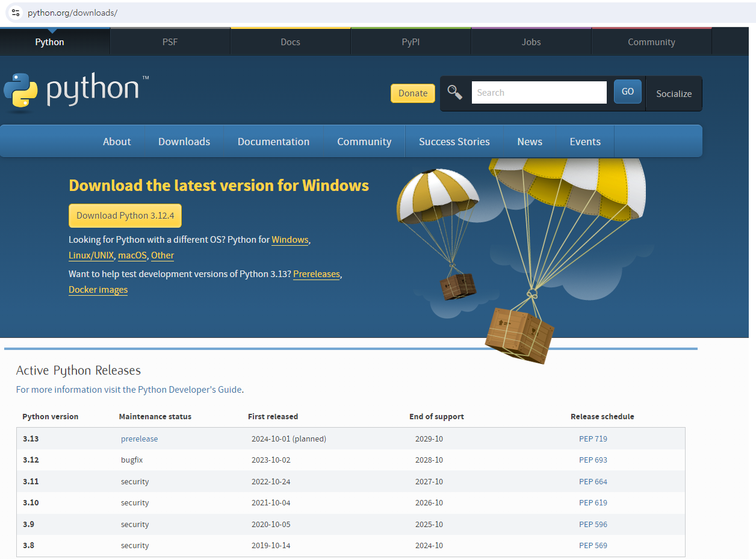Click the prerelease status link for 3.13
Screen dimensions: 756x559
(139, 439)
